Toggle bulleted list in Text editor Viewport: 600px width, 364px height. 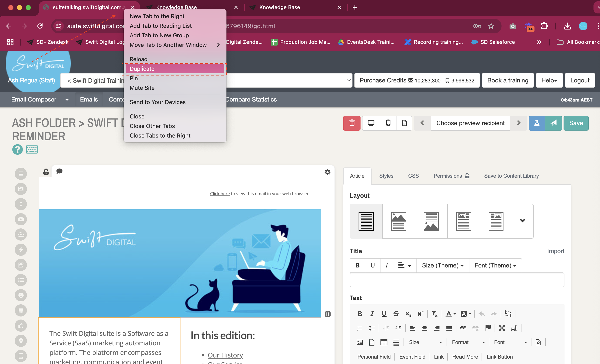click(372, 328)
